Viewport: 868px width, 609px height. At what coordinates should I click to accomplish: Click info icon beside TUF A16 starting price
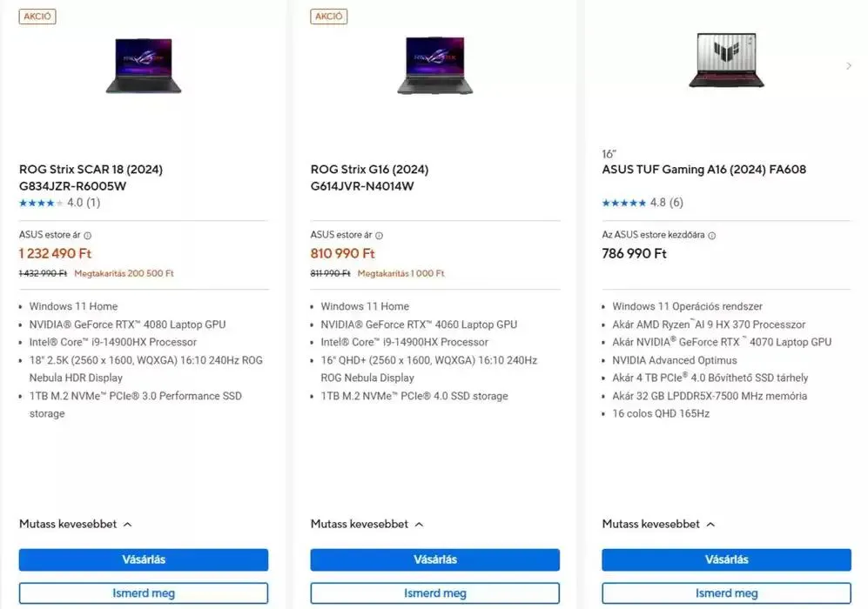[712, 235]
